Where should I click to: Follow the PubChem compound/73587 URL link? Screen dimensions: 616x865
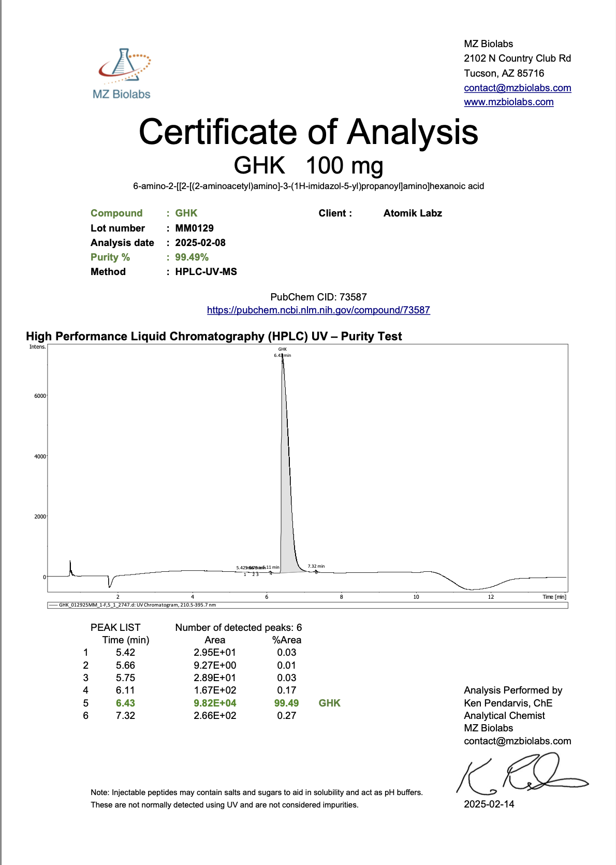(x=318, y=310)
